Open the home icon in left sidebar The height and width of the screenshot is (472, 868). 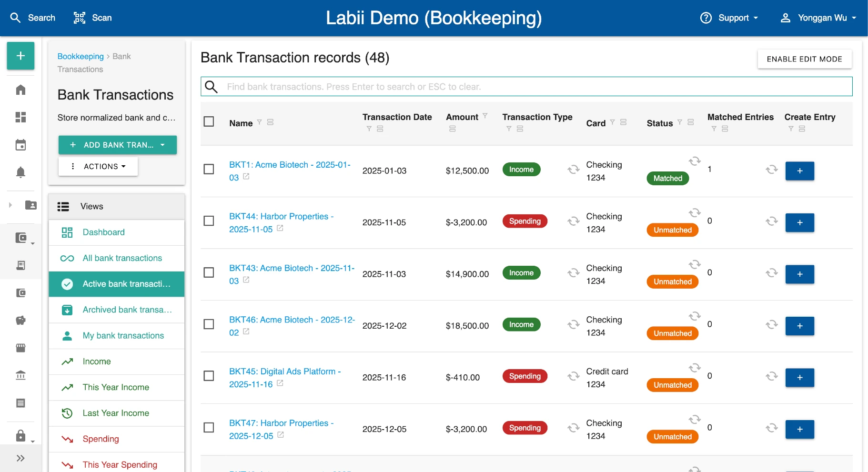20,90
